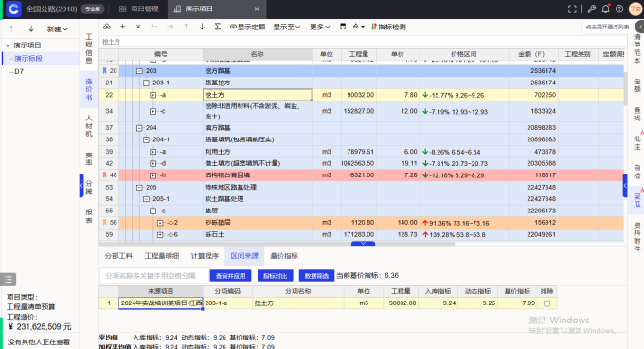Collapse the 203 挖方路基 tree node
Viewport: 644px width, 349px height.
(139, 71)
